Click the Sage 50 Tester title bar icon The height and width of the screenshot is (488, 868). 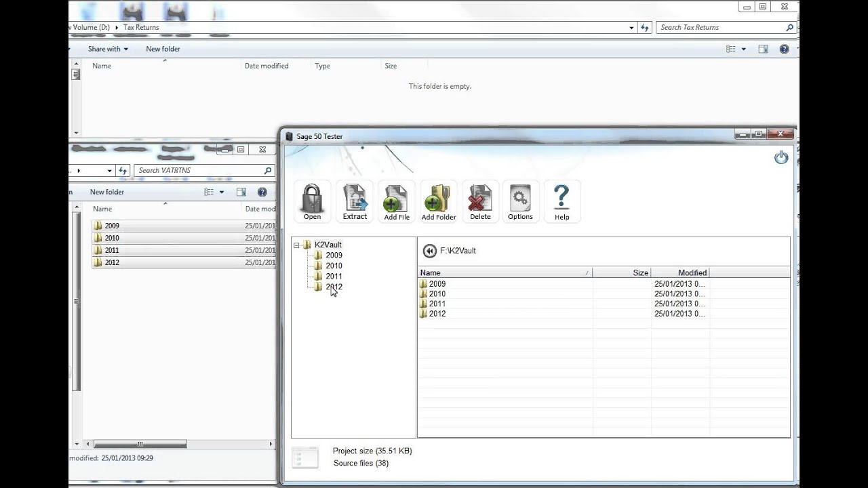tap(290, 136)
